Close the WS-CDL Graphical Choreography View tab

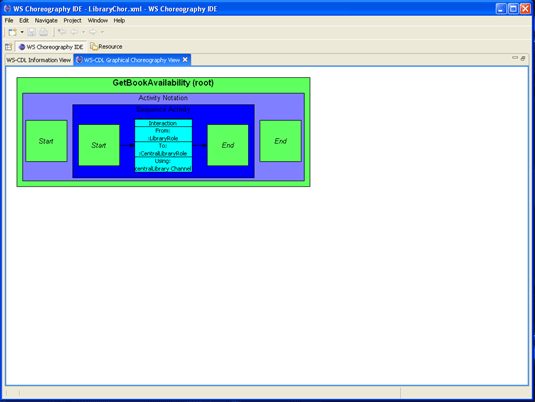pyautogui.click(x=185, y=60)
